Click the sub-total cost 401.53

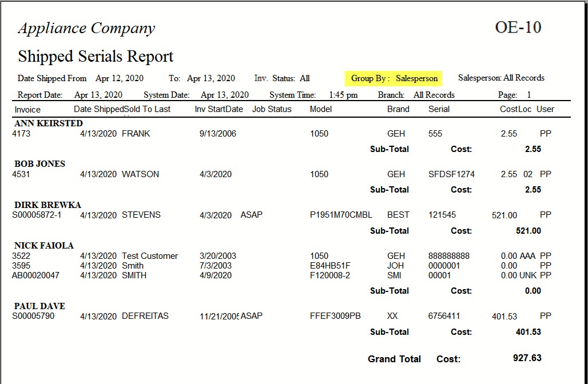[529, 332]
